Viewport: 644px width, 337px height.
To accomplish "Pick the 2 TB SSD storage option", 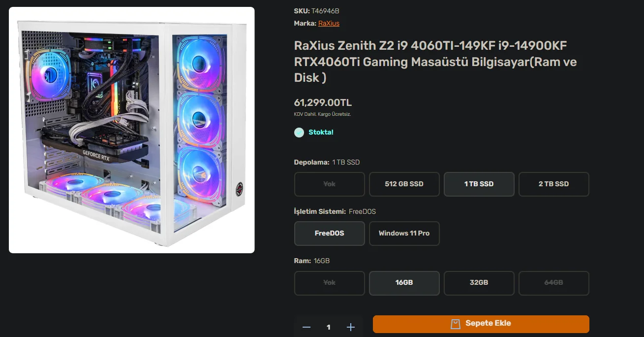I will (x=554, y=184).
